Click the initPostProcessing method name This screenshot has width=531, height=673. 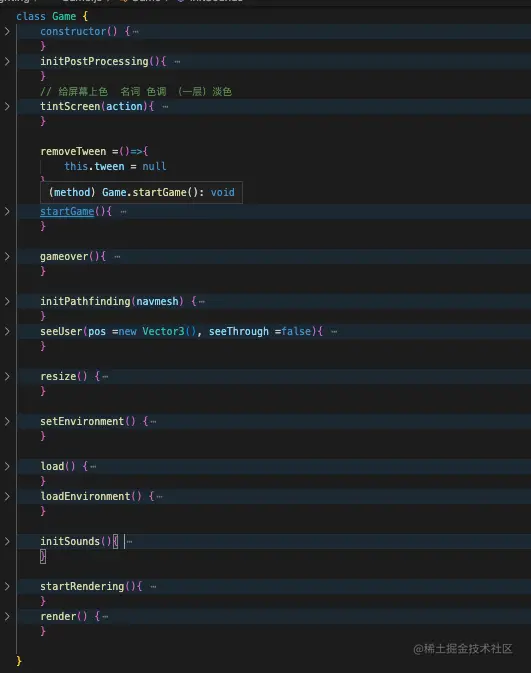pos(94,61)
